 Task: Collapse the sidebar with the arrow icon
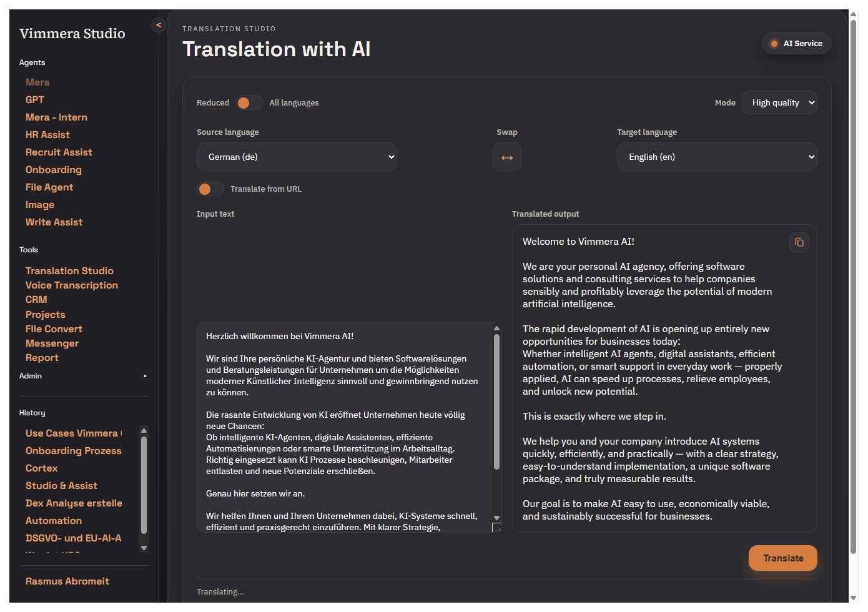(x=158, y=25)
